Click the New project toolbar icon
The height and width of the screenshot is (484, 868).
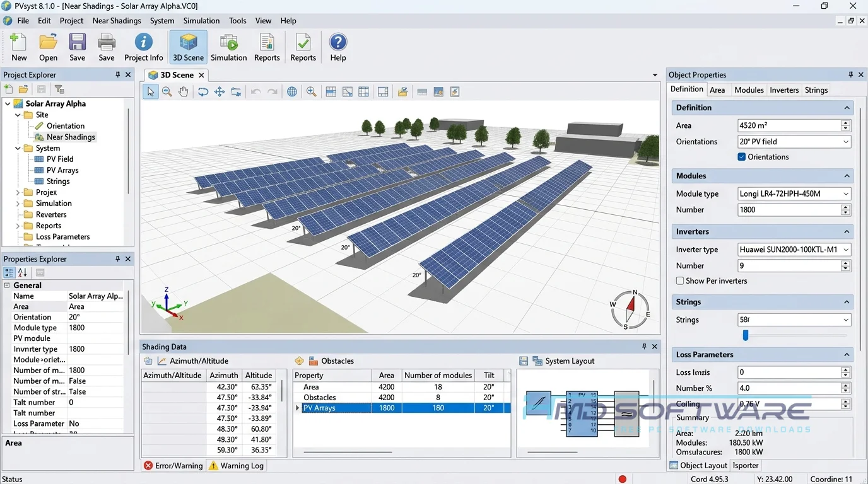pos(18,47)
